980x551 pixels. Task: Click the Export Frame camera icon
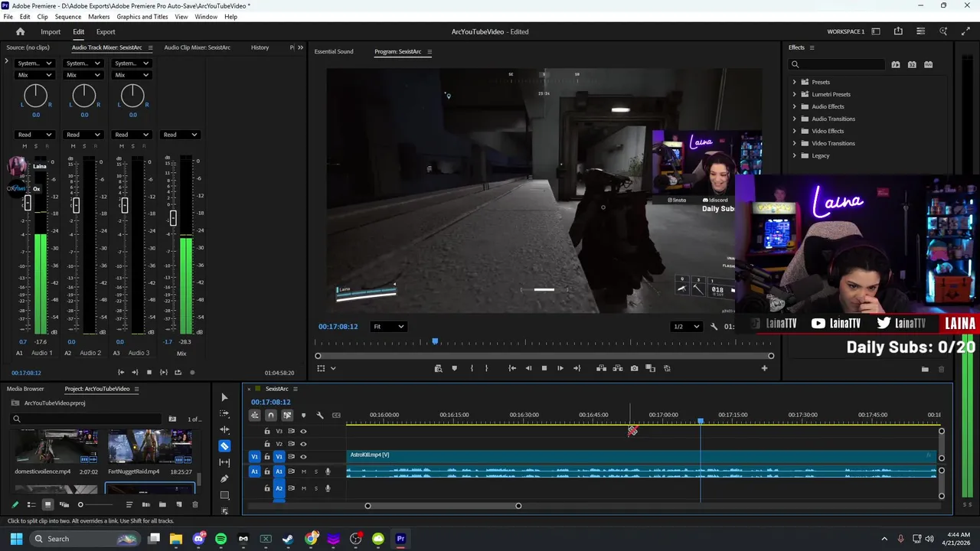pyautogui.click(x=634, y=368)
